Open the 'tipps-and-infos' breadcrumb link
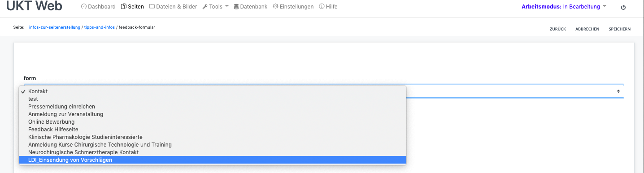The width and height of the screenshot is (644, 173). tap(99, 27)
